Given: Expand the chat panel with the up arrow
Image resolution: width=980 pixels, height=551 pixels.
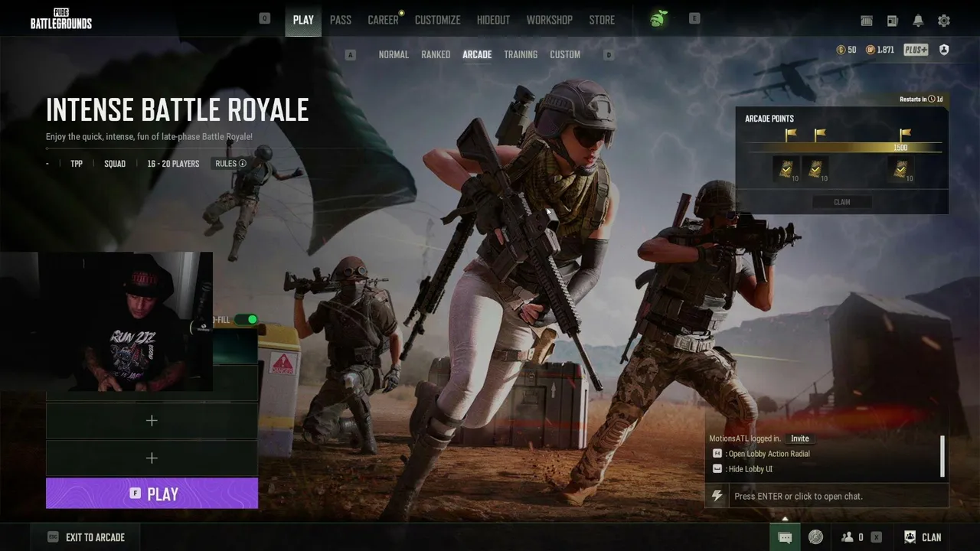Looking at the screenshot, I should click(x=785, y=519).
